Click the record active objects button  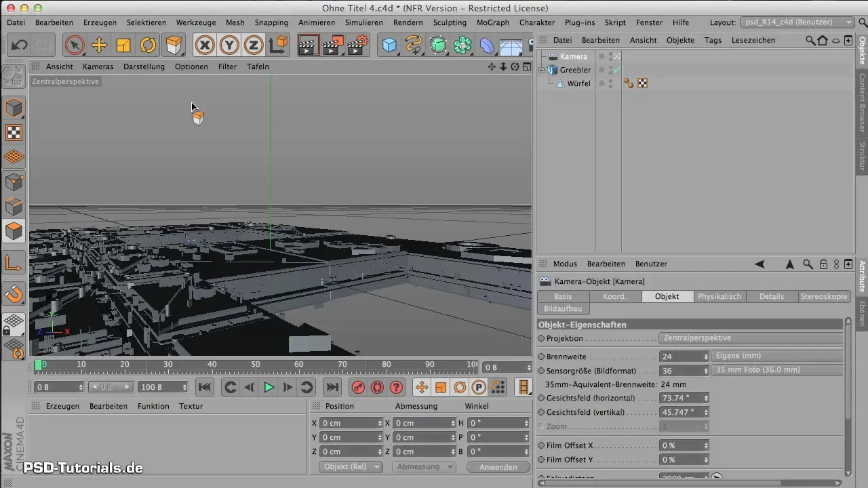358,387
